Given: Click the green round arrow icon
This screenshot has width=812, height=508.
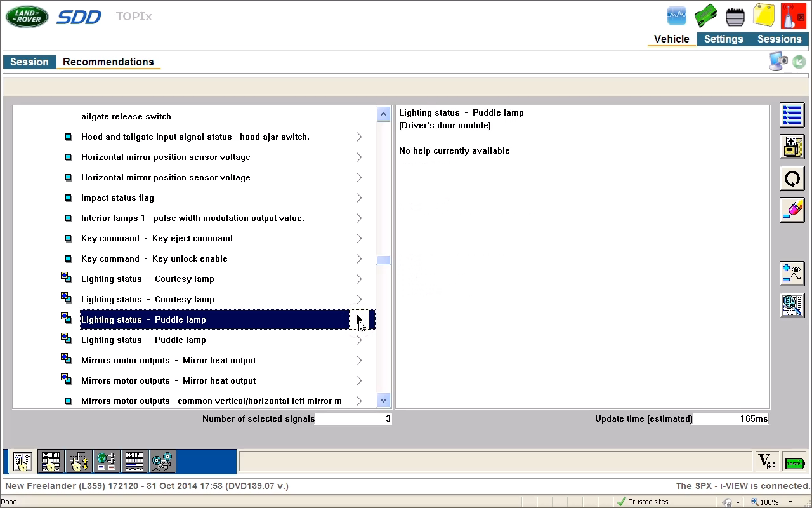Looking at the screenshot, I should tap(799, 62).
